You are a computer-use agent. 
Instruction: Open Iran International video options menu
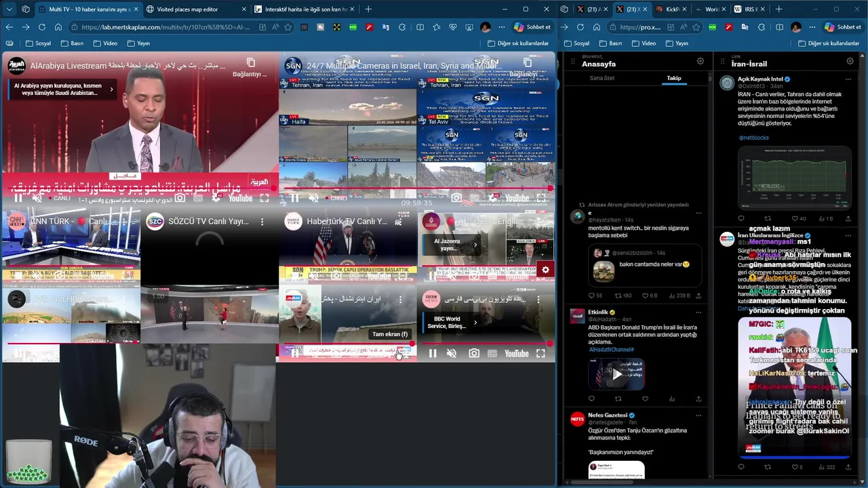pos(400,299)
